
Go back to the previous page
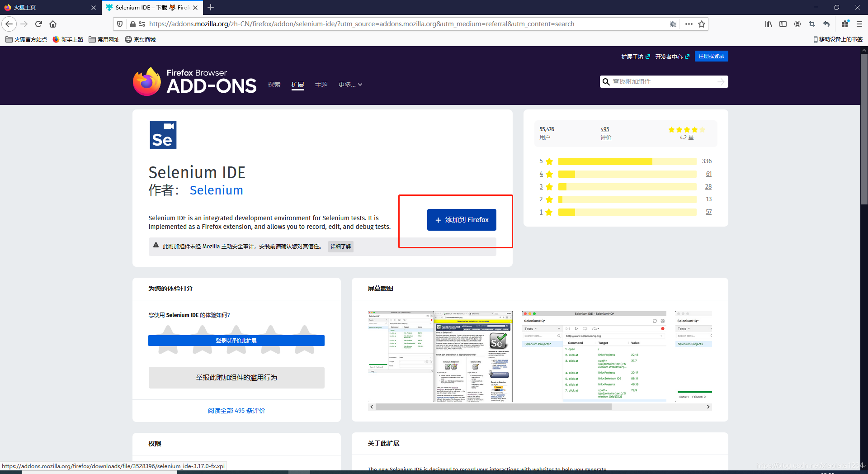(9, 24)
